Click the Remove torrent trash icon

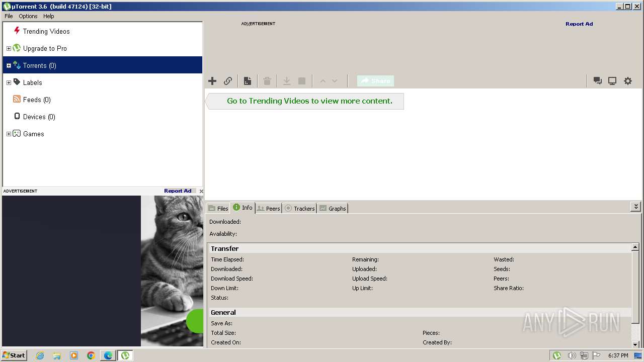[x=267, y=81]
